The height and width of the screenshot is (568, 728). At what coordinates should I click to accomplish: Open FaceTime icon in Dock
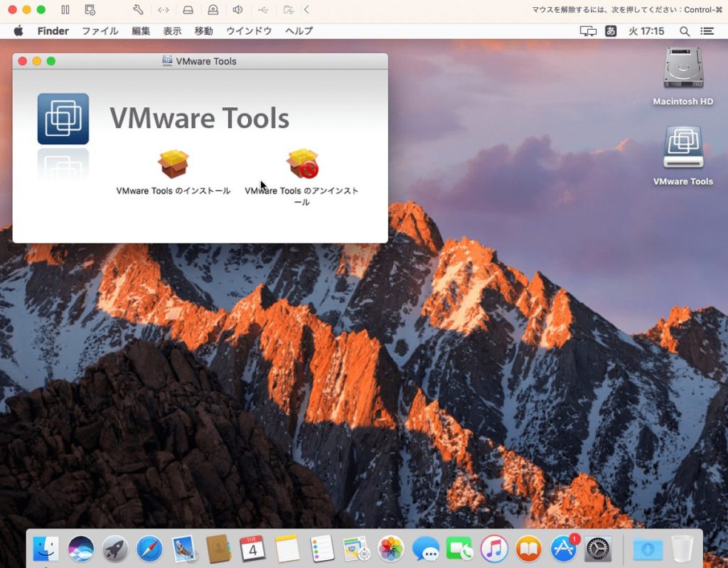(460, 548)
